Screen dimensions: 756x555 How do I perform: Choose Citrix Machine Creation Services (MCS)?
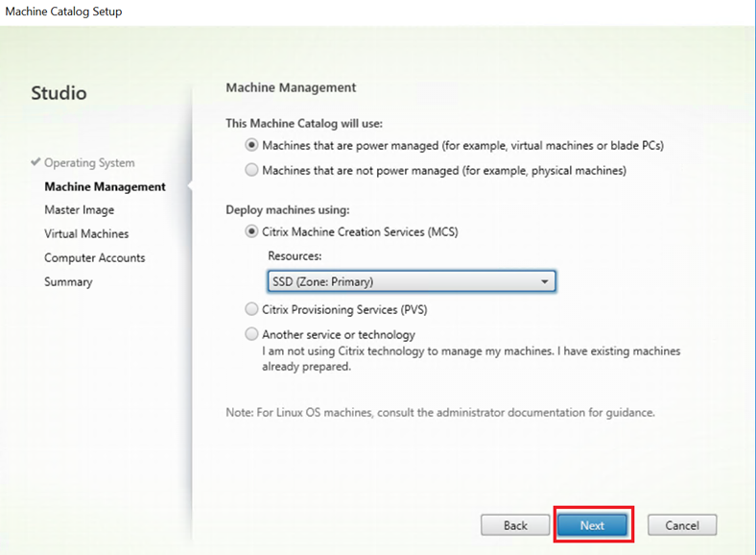tap(251, 231)
